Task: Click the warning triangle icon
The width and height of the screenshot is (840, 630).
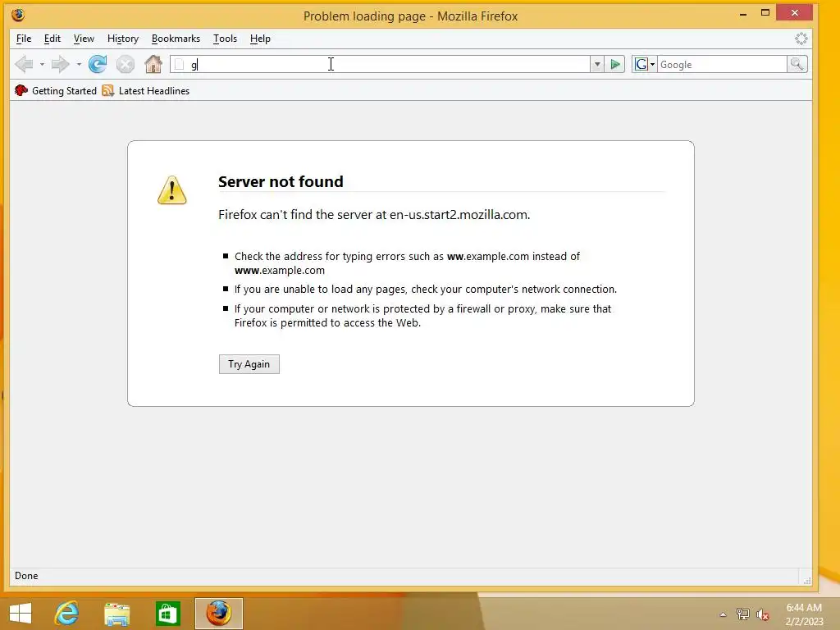Action: click(172, 190)
